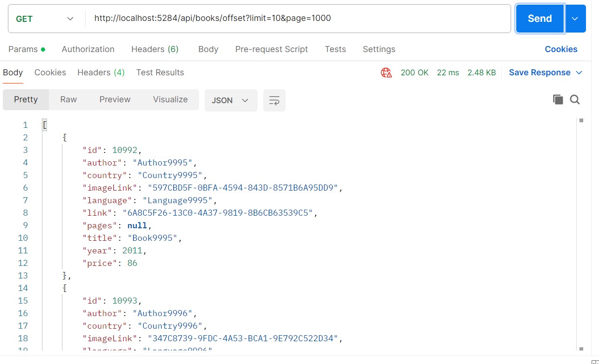Open Pre-request Script tab
The width and height of the screenshot is (599, 364).
click(272, 49)
